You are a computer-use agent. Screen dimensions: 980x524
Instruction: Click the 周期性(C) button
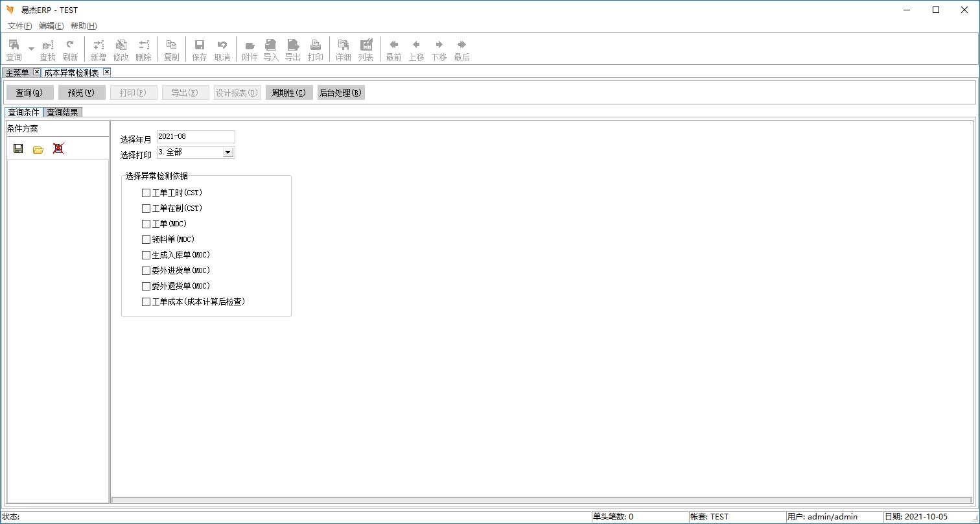[289, 93]
